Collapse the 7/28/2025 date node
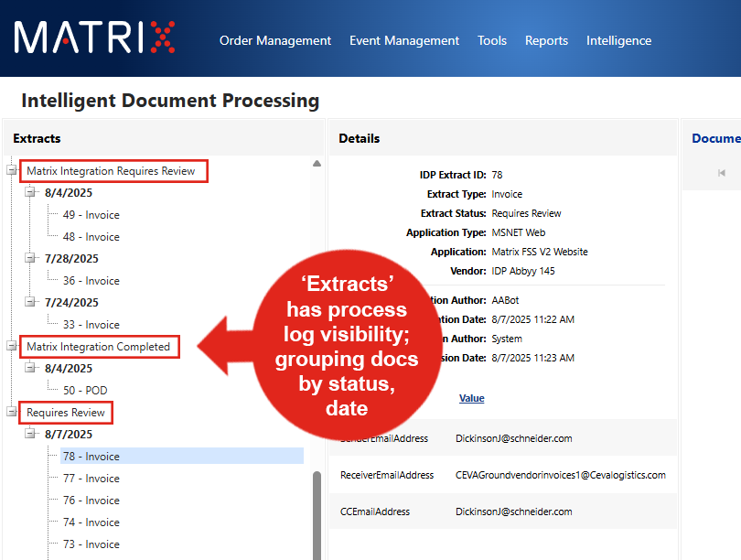 30,258
